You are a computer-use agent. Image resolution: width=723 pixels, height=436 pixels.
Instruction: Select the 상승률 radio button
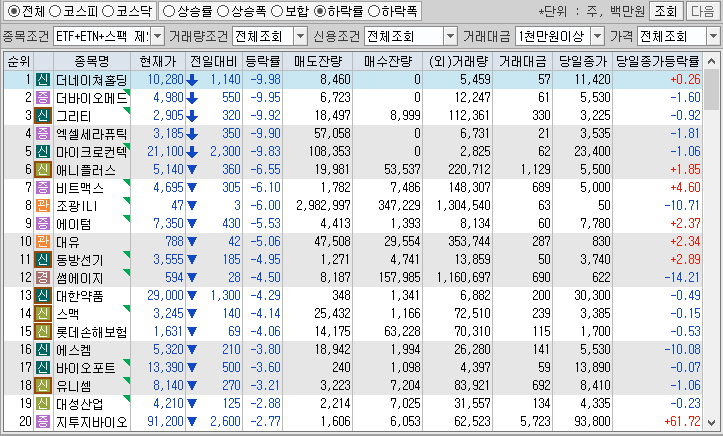tap(169, 11)
